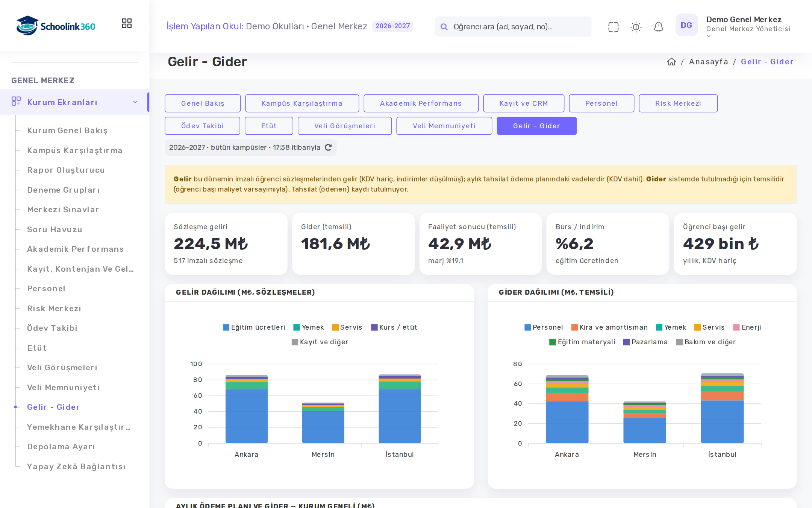Screen dimensions: 812x508
Task: Collapse Kurum Ekranları menu chevron
Action: 135,102
